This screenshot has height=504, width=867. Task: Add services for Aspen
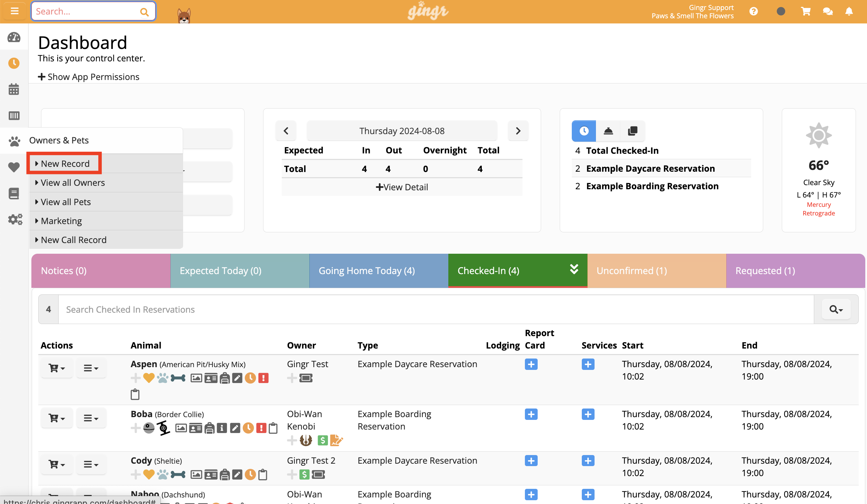588,364
